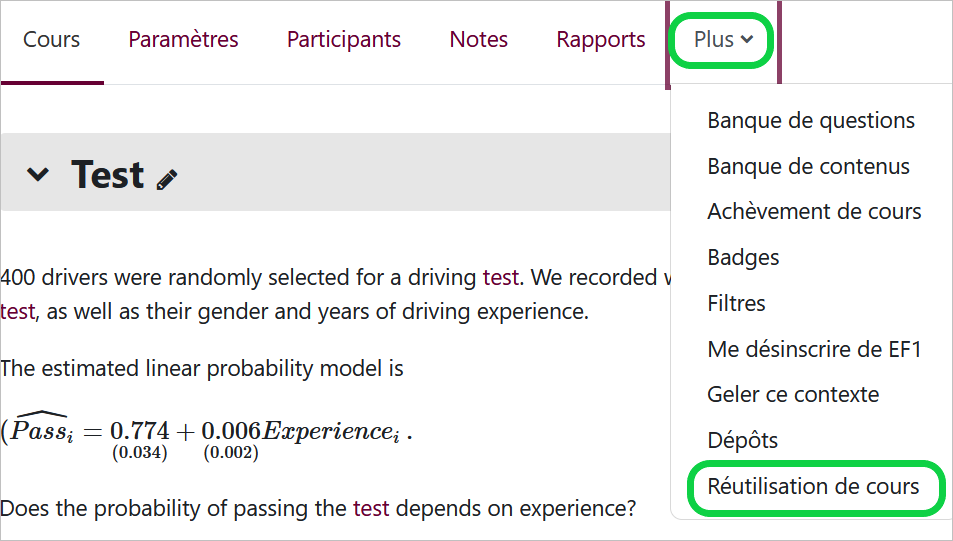
Task: Open Achèvement de cours menu item
Action: pos(814,212)
